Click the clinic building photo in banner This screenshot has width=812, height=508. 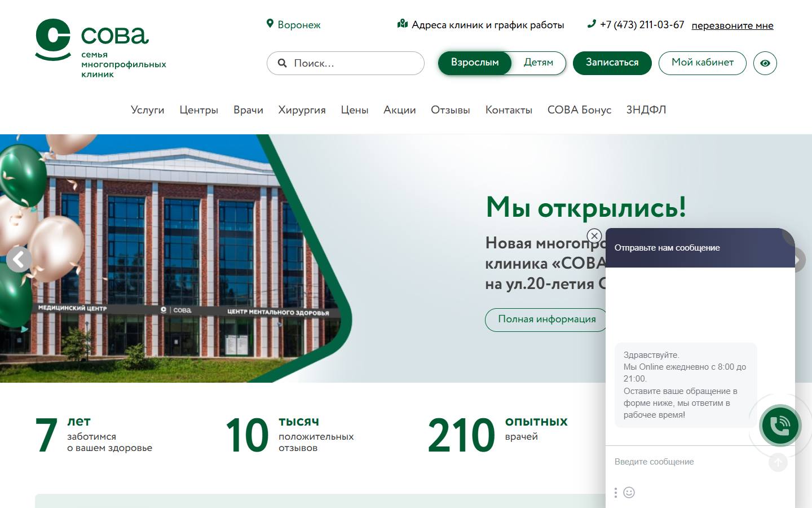(x=175, y=259)
